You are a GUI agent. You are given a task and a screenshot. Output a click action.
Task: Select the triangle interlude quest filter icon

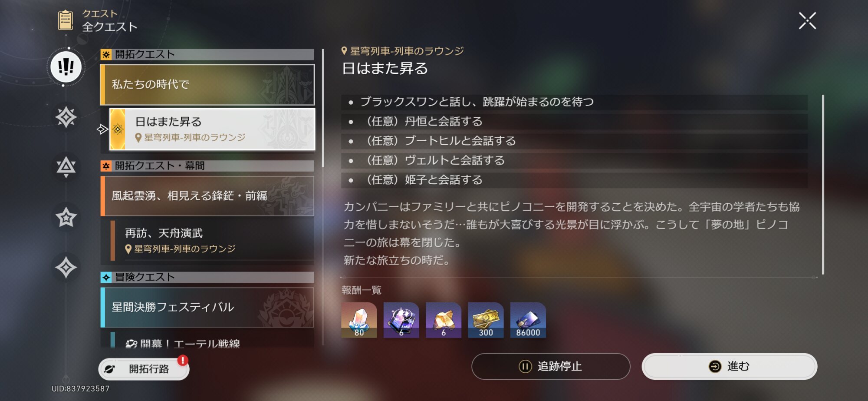click(66, 167)
